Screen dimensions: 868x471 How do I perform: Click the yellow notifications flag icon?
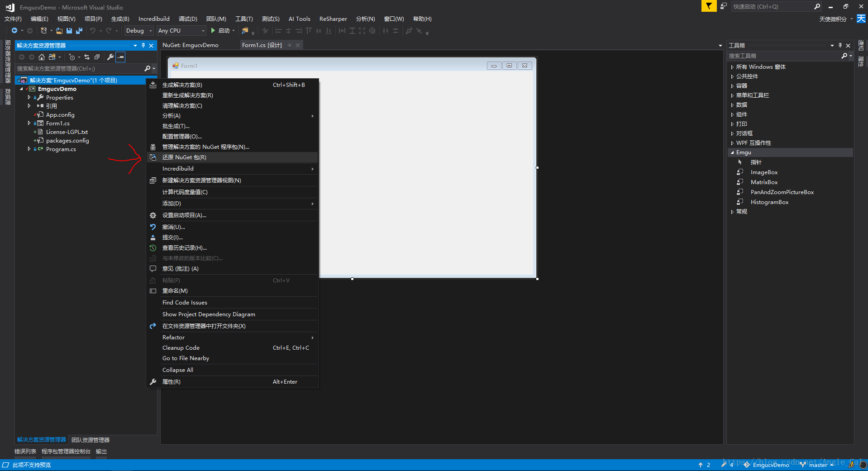tap(709, 6)
